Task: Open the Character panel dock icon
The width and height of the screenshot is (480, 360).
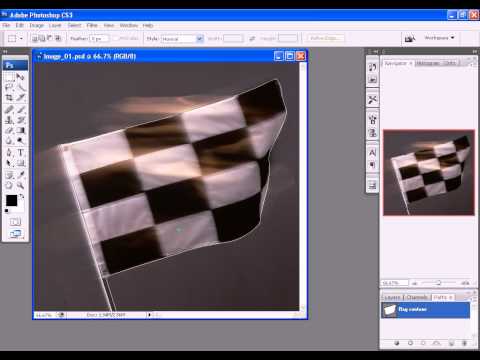Action: pos(373,153)
